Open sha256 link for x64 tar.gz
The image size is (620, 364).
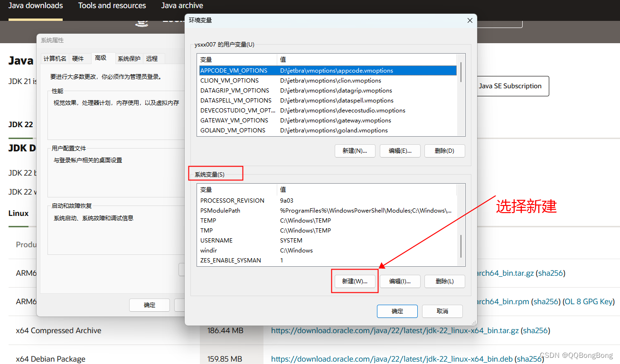pos(535,330)
